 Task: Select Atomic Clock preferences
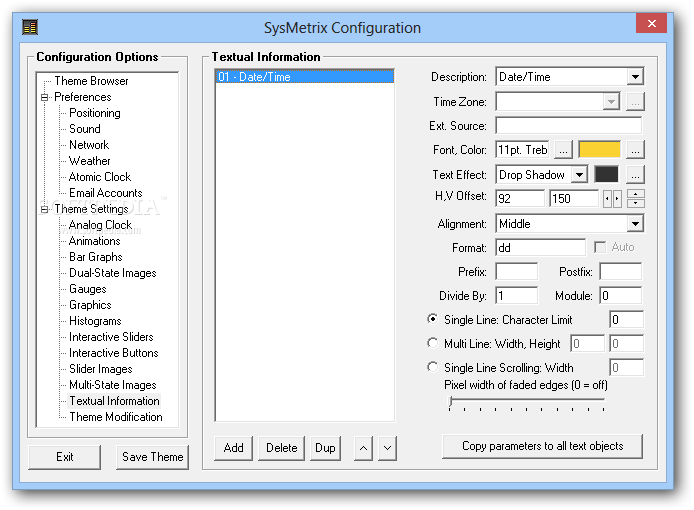coord(100,177)
